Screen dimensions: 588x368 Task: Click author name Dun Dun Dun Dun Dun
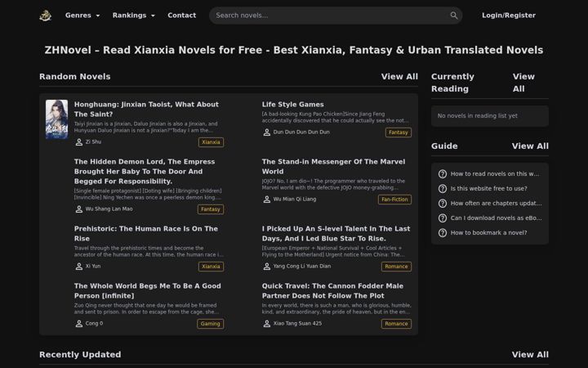tap(301, 132)
